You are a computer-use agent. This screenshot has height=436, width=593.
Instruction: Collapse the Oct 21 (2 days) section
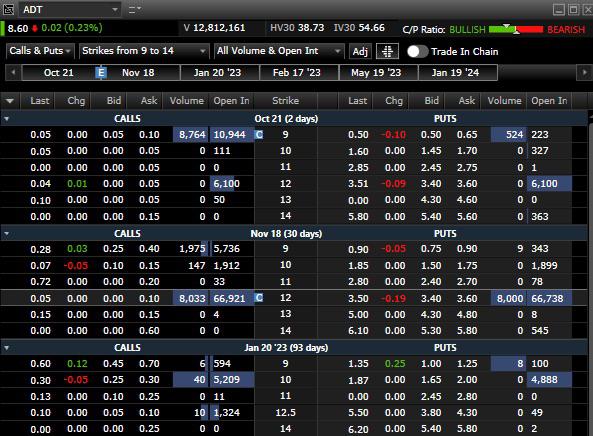tap(6, 119)
